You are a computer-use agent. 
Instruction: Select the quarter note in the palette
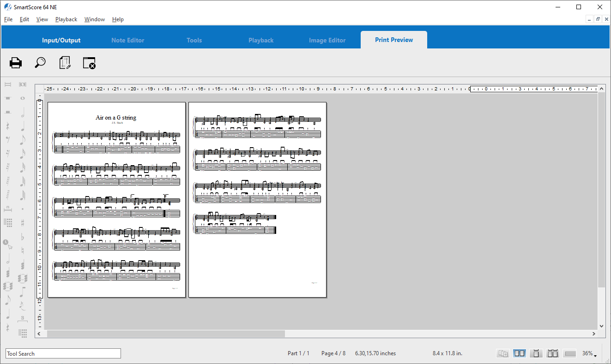pos(22,126)
